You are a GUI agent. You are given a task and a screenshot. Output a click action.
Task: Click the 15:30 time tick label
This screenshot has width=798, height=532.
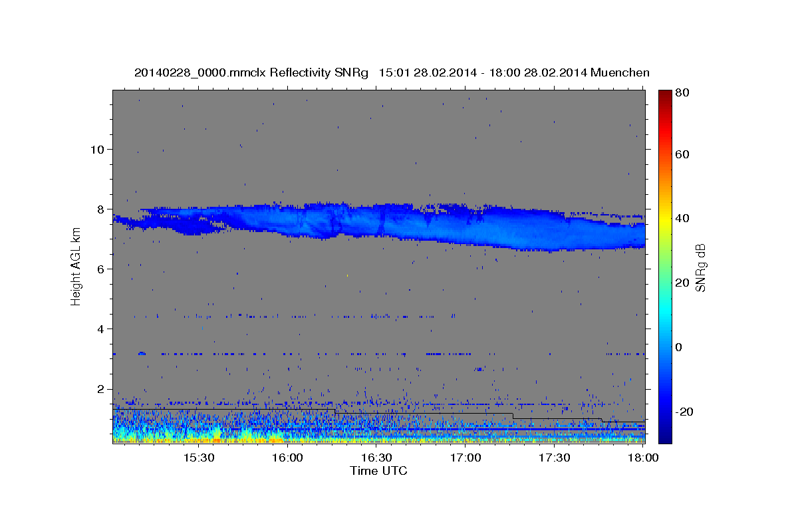199,458
